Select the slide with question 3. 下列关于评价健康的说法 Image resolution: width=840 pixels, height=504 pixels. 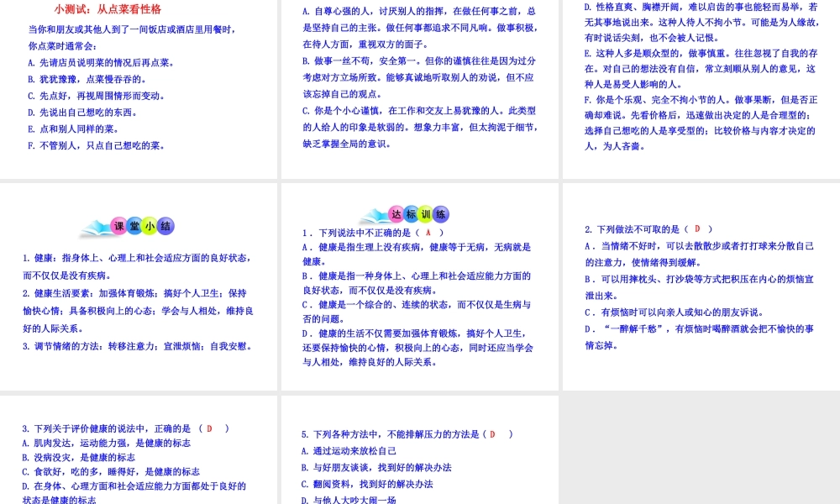coord(139,450)
